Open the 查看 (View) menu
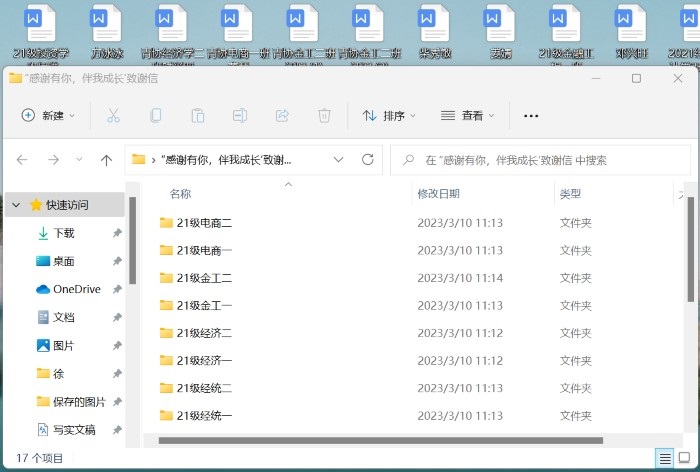The width and height of the screenshot is (700, 472). pos(467,116)
